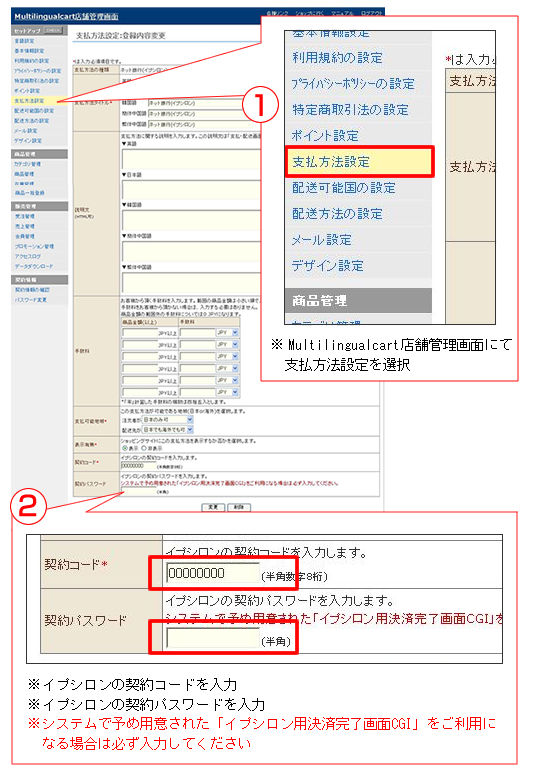
Task: Open the 注文者 region dropdown (日本のみ可)
Action: click(x=167, y=420)
